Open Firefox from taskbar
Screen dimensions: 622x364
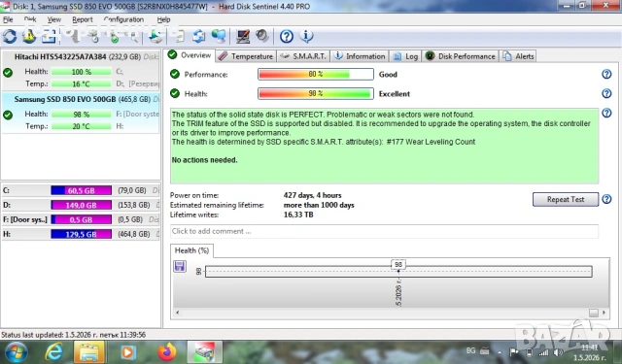point(166,352)
